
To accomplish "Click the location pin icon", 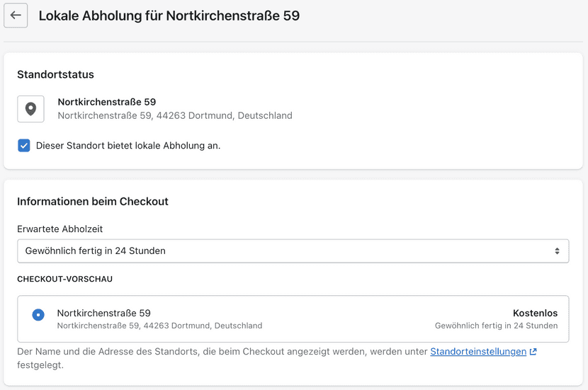I will (x=30, y=109).
